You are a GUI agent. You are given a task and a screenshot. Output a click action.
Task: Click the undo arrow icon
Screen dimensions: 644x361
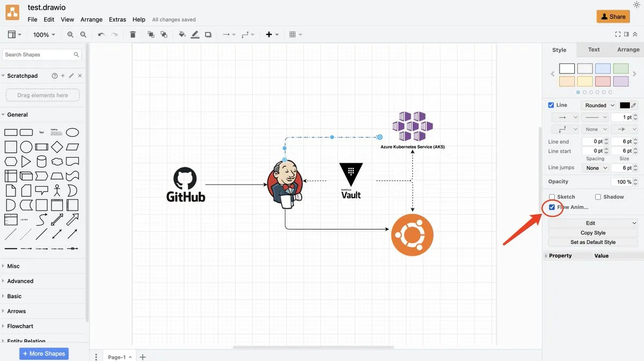[x=101, y=34]
